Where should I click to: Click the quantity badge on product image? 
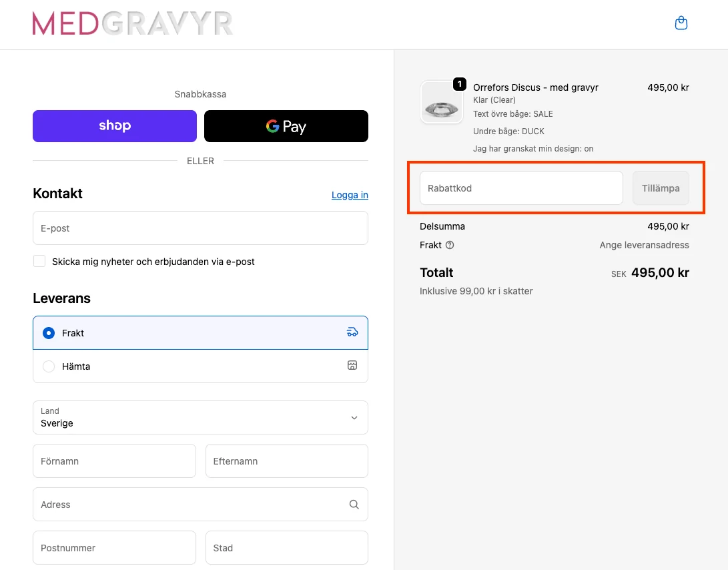pyautogui.click(x=459, y=84)
